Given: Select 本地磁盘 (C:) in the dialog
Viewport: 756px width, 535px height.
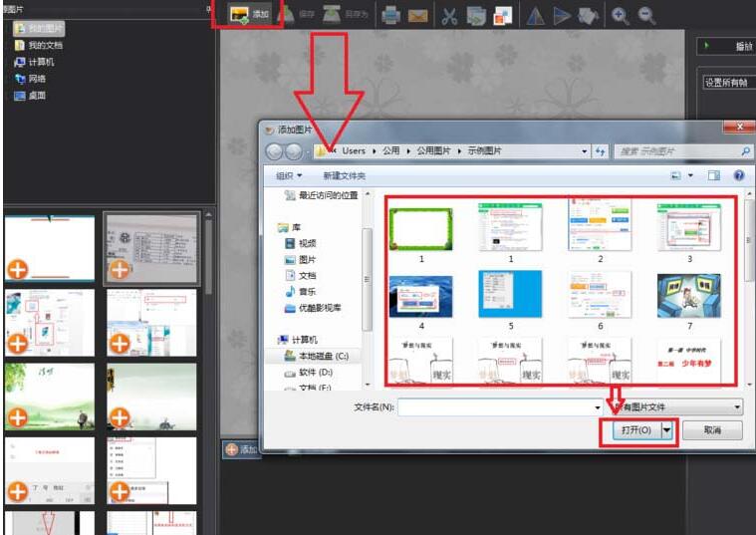Looking at the screenshot, I should tap(317, 356).
